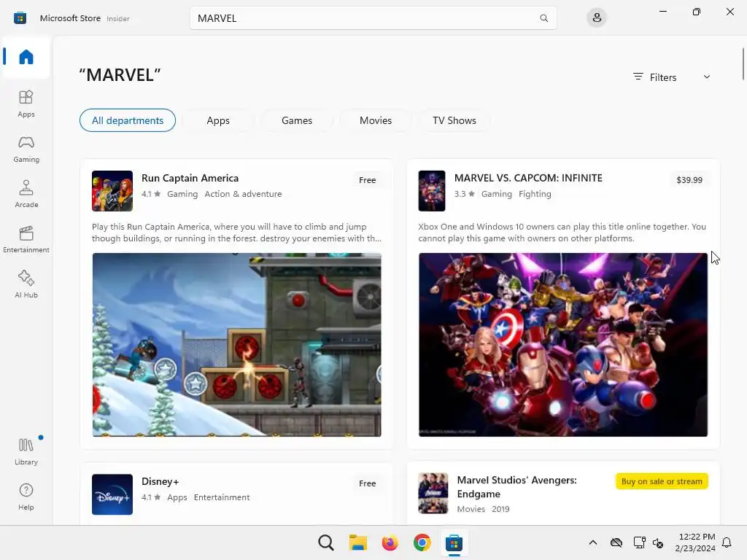Screen dimensions: 747x560
Task: Open the Apps section in the sidebar
Action: 26,104
